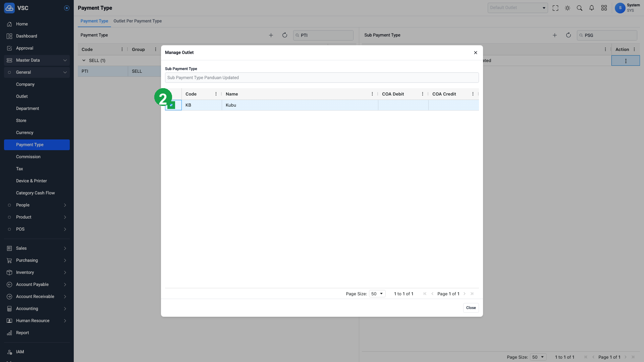Open Name column menu in dialog
644x362 pixels.
[372, 94]
